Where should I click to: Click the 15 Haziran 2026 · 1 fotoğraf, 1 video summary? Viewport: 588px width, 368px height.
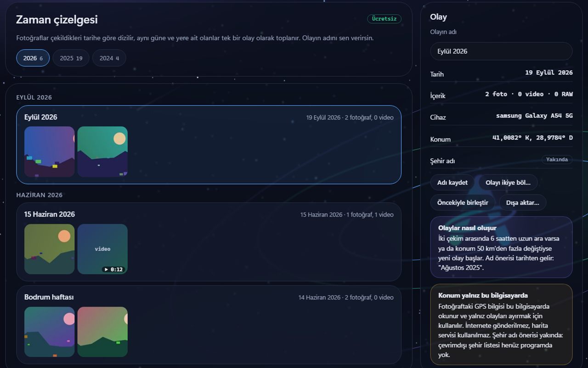pyautogui.click(x=347, y=215)
